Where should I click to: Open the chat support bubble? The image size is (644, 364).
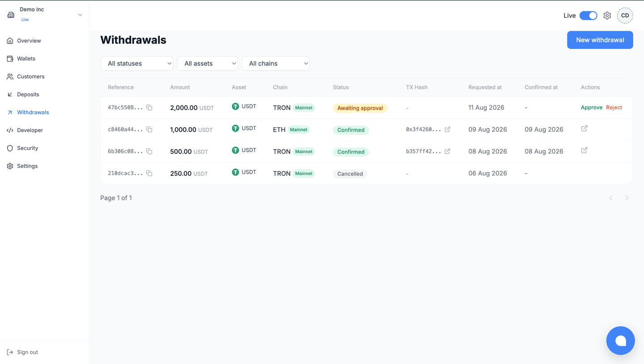coord(620,341)
